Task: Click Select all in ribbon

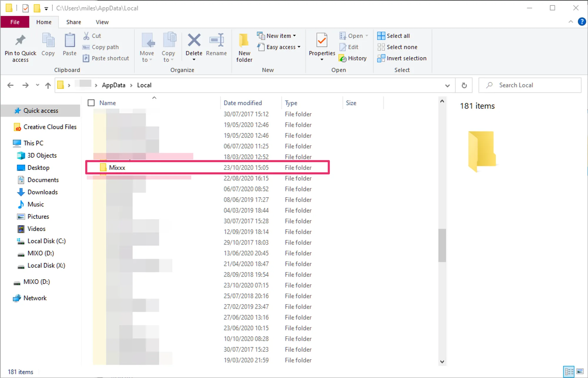Action: point(394,36)
